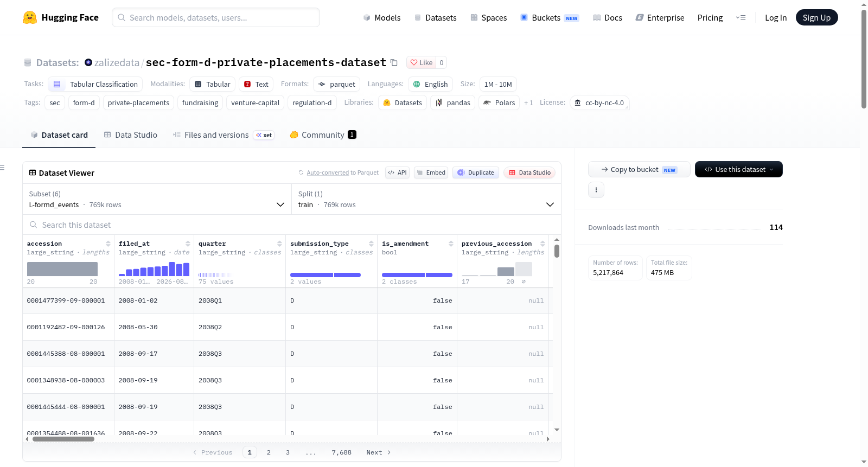Click the English language tag
The image size is (868, 467).
pos(430,84)
